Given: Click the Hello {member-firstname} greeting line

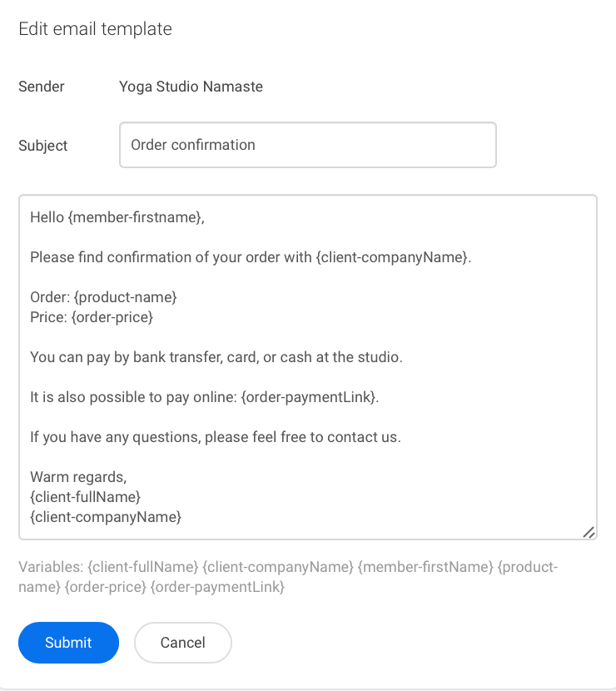Looking at the screenshot, I should click(x=117, y=217).
